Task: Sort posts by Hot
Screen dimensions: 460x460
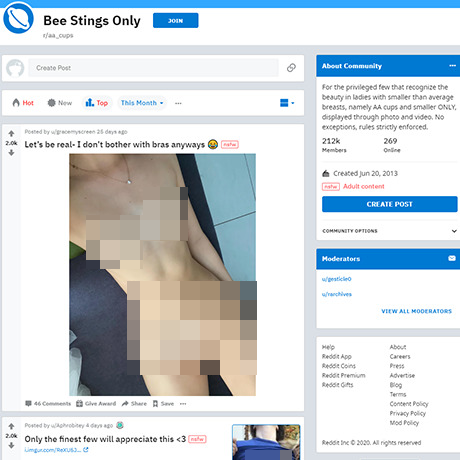Action: click(x=23, y=103)
